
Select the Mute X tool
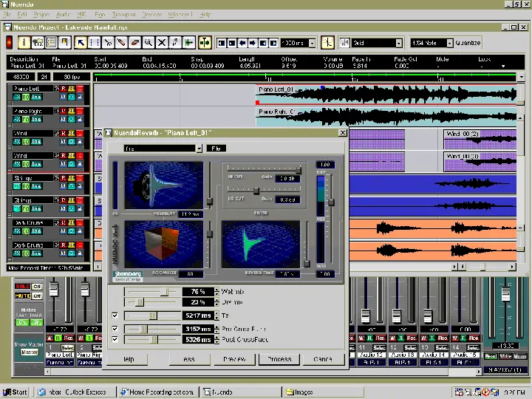[162, 43]
